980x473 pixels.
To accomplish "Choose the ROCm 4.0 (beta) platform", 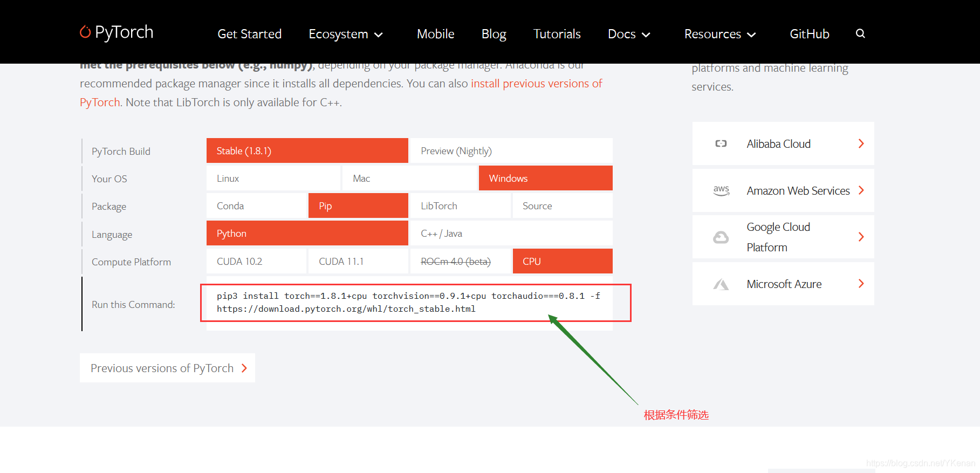I will (x=460, y=261).
